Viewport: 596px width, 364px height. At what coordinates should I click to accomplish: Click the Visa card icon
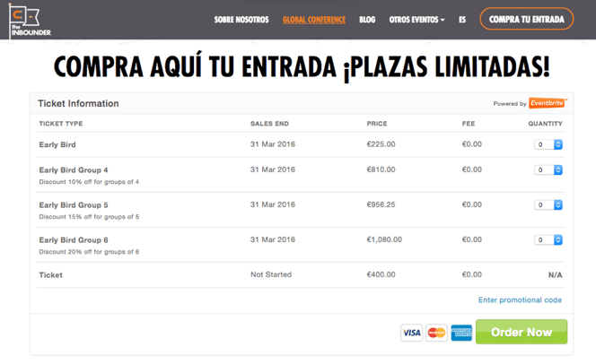tap(411, 333)
